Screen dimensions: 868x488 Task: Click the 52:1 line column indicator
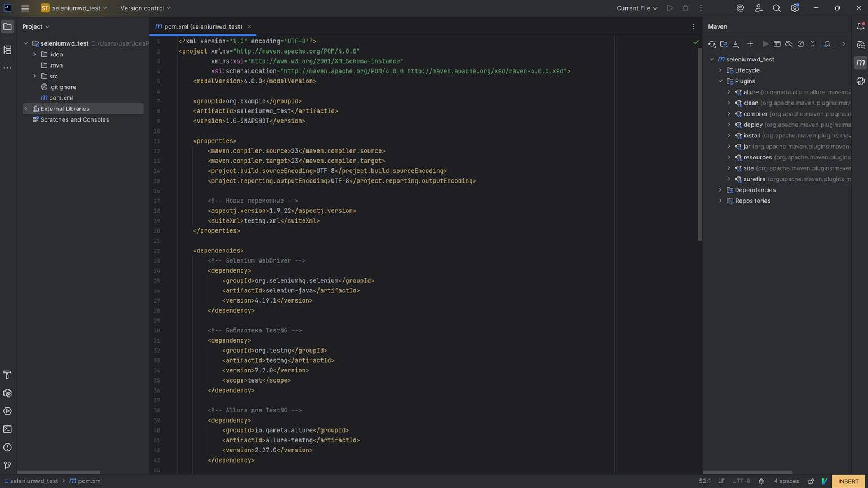click(x=705, y=481)
